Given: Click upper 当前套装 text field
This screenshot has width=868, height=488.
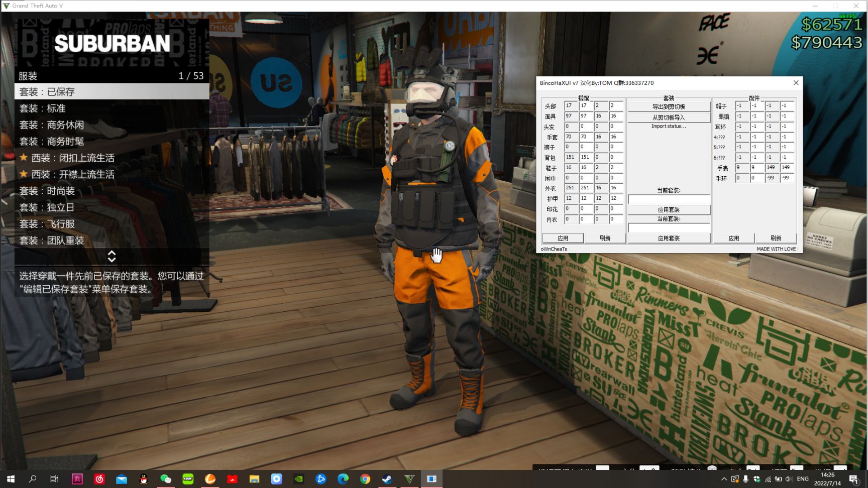Looking at the screenshot, I should [669, 199].
